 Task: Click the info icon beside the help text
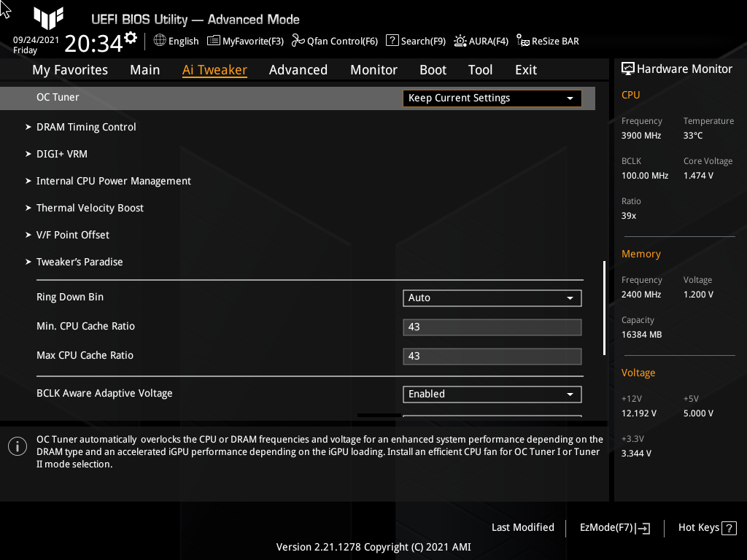tap(18, 446)
